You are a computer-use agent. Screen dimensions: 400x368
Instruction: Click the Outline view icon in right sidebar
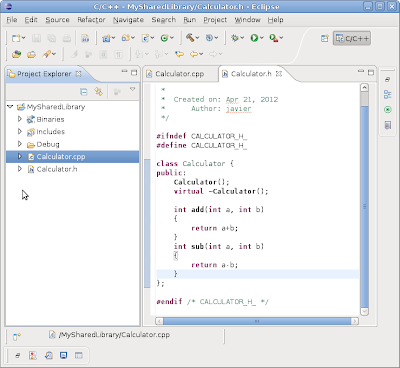pos(388,94)
